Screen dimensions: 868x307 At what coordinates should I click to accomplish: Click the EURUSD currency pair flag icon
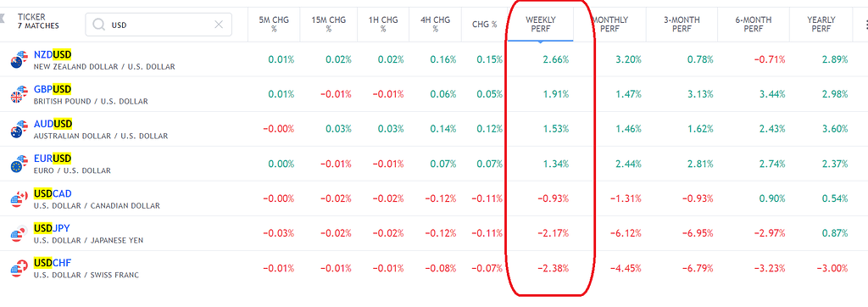click(19, 164)
